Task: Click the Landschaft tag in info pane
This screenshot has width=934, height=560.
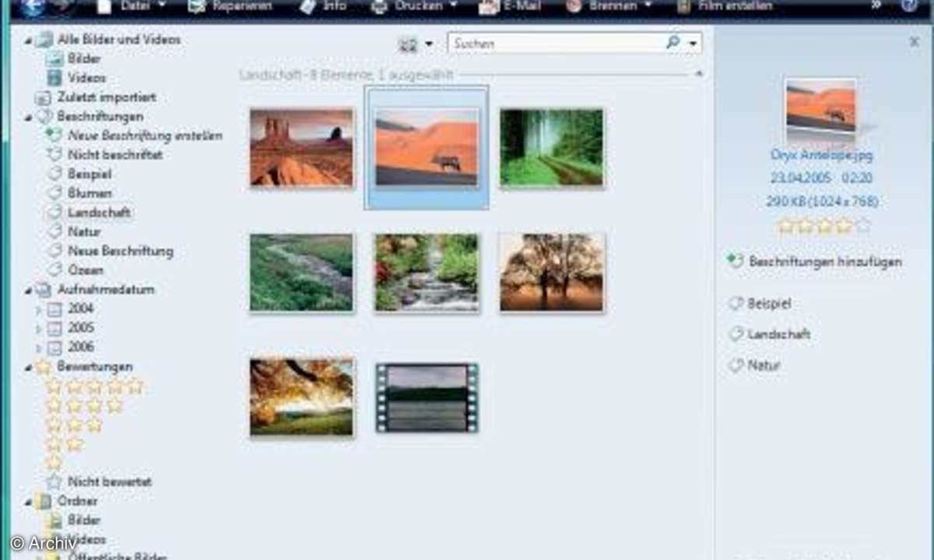Action: pos(779,334)
